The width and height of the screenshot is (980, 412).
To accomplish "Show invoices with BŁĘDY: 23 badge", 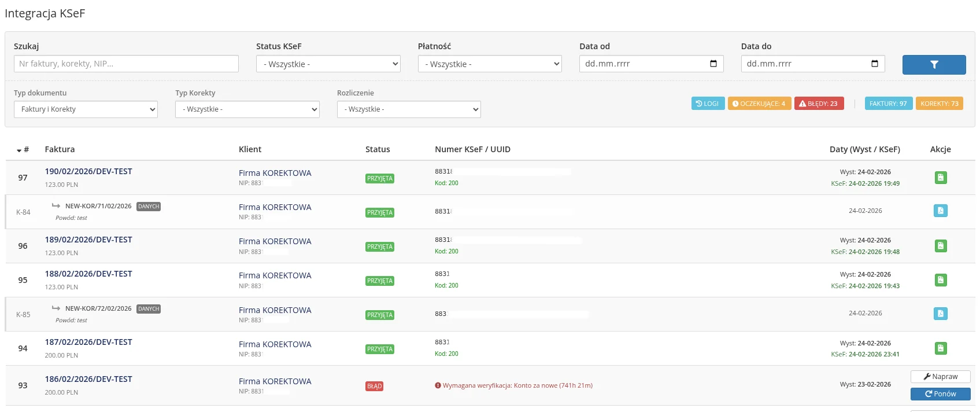I will [819, 104].
